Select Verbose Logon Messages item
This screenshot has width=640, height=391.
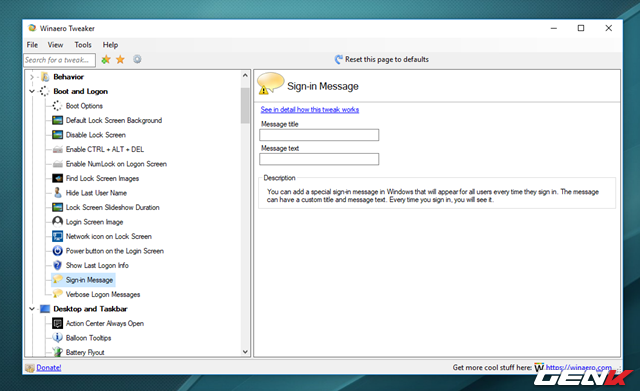tap(103, 294)
